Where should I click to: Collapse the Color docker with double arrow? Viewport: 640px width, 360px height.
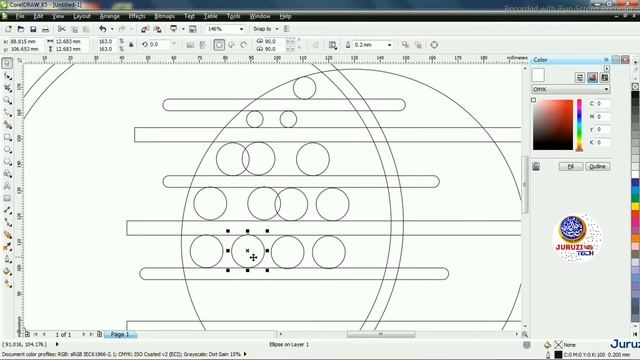606,60
